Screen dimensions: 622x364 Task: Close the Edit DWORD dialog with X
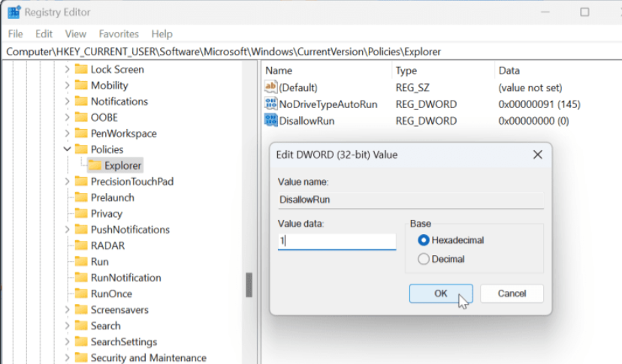[537, 155]
